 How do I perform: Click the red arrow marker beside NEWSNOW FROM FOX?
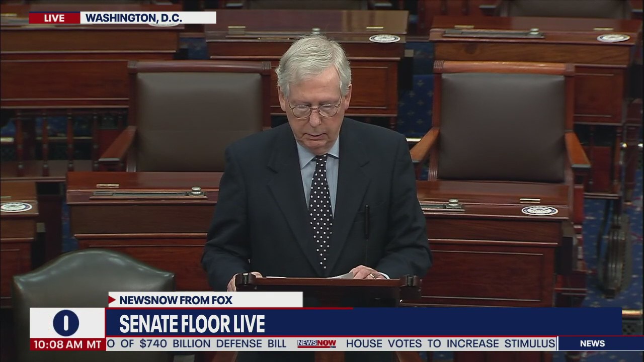click(x=111, y=300)
